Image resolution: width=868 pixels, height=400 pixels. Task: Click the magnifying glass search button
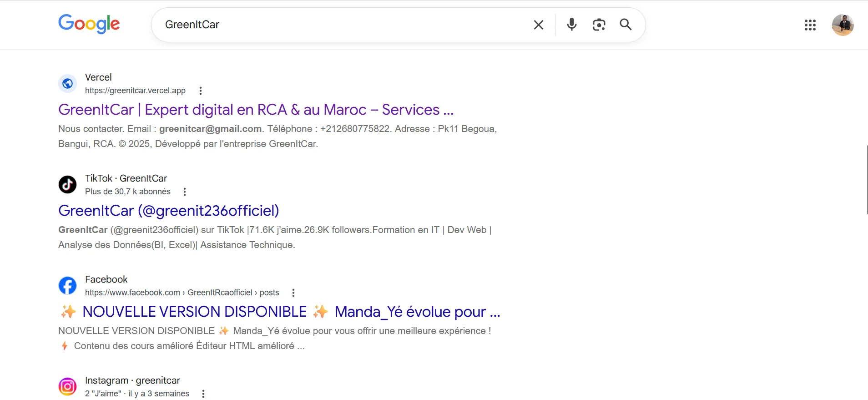click(x=626, y=25)
